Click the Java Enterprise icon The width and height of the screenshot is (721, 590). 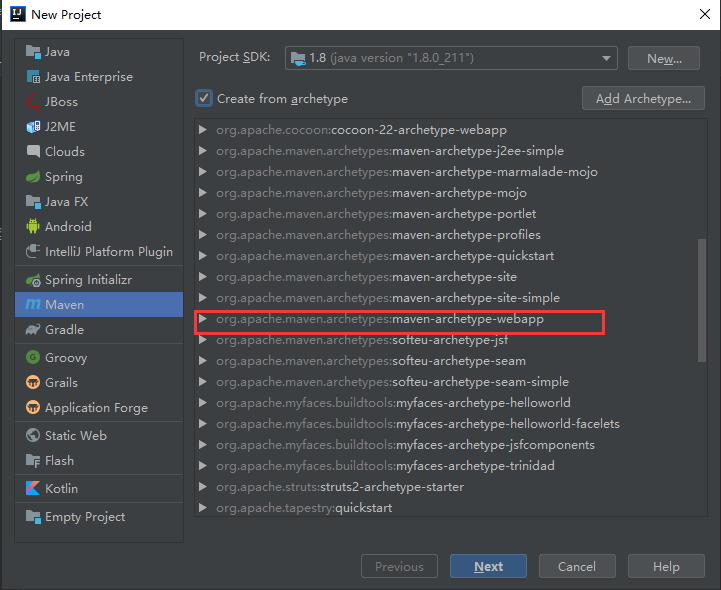point(33,77)
